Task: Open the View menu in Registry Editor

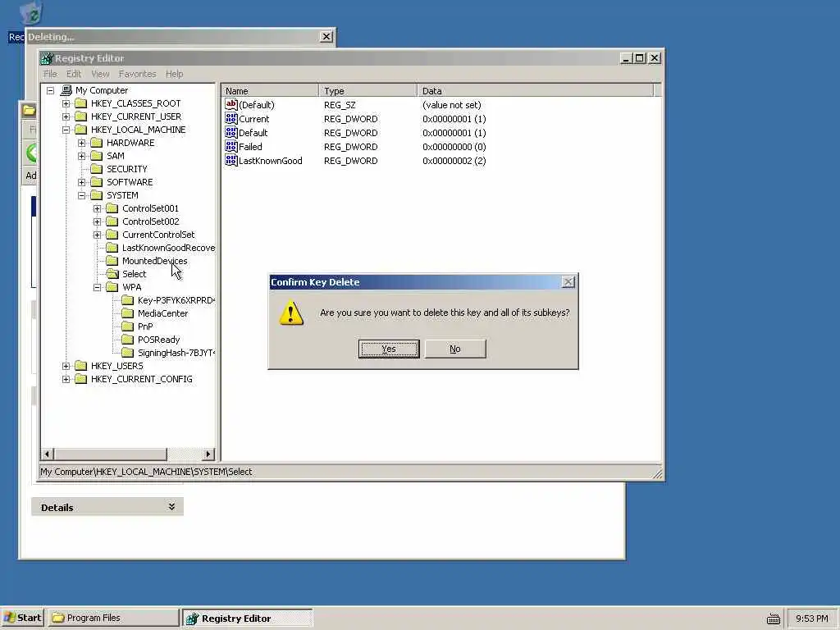Action: click(100, 74)
